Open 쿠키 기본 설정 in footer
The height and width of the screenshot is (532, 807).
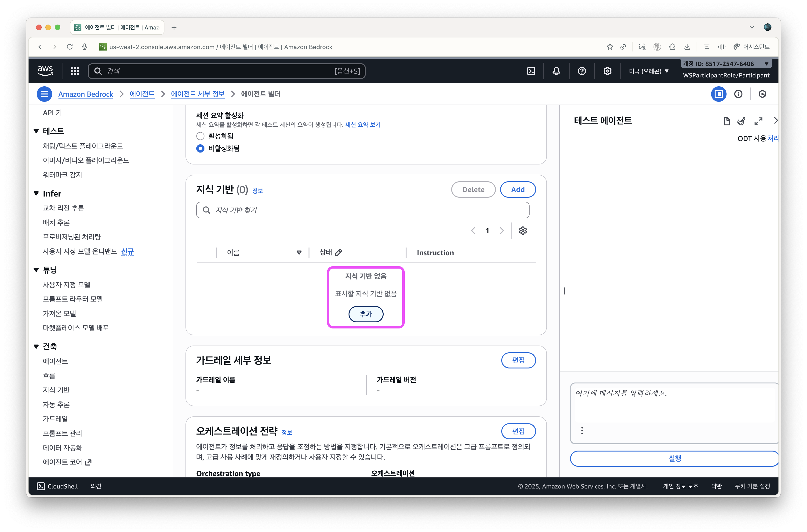point(752,486)
